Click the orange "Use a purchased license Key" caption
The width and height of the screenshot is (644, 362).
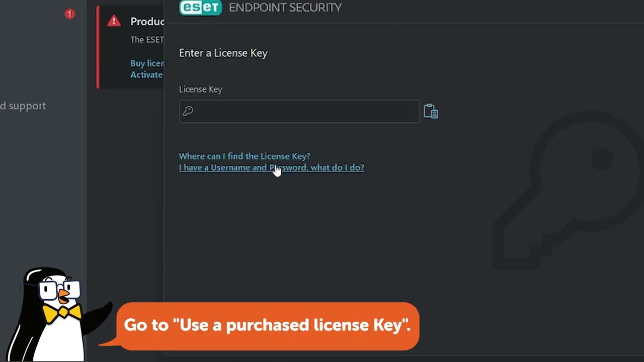coord(267,325)
